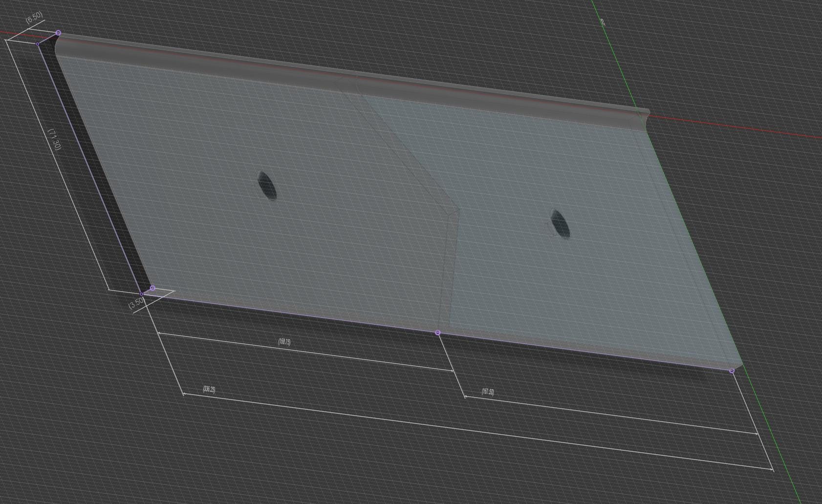Select the purple left sketch edge line
822x504 pixels.
90,169
